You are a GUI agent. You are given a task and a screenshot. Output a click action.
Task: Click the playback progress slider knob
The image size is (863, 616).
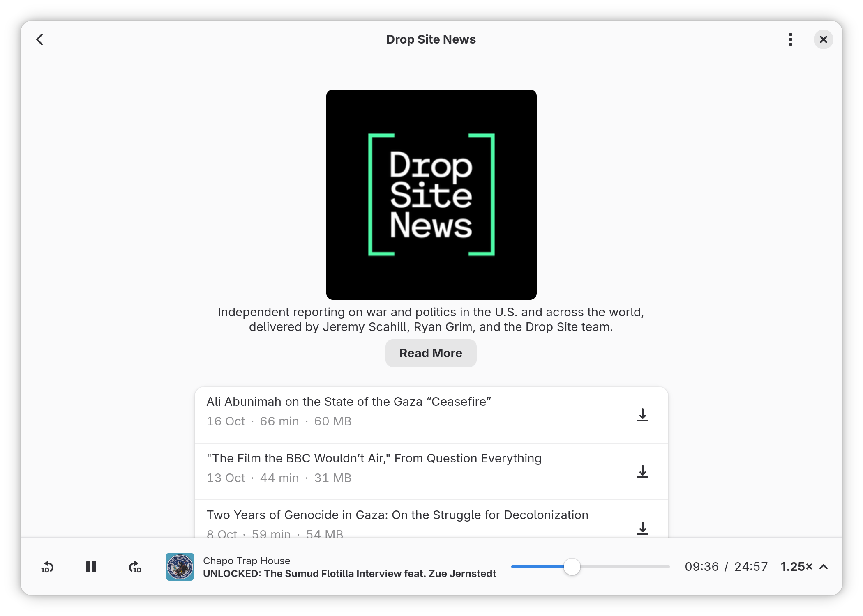click(x=572, y=567)
